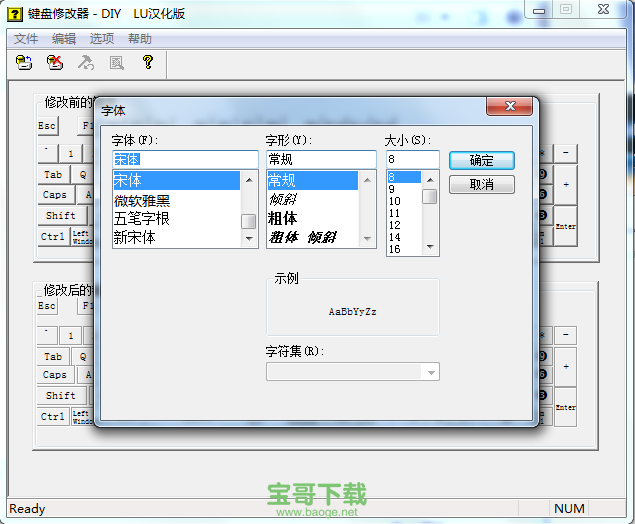Click size list scroll down arrow
Image resolution: width=635 pixels, height=524 pixels.
(x=430, y=247)
